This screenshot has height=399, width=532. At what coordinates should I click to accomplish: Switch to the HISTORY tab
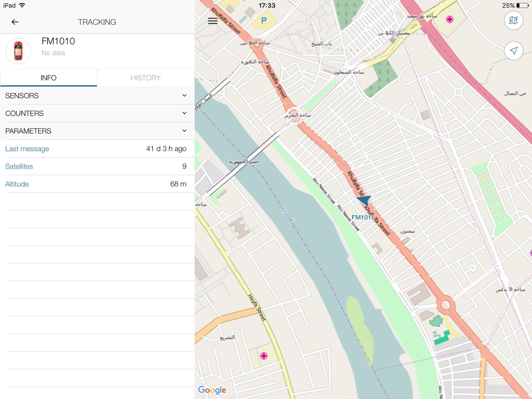coord(146,78)
